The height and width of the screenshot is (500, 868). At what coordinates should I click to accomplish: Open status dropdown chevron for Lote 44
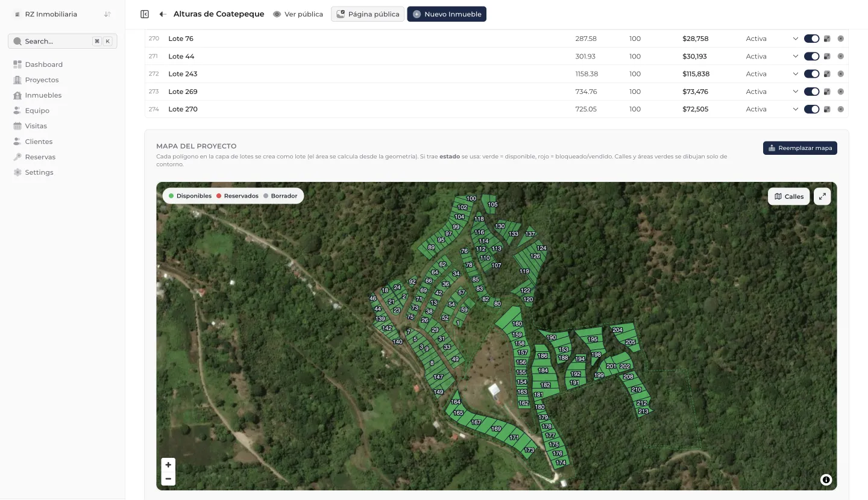coord(796,56)
